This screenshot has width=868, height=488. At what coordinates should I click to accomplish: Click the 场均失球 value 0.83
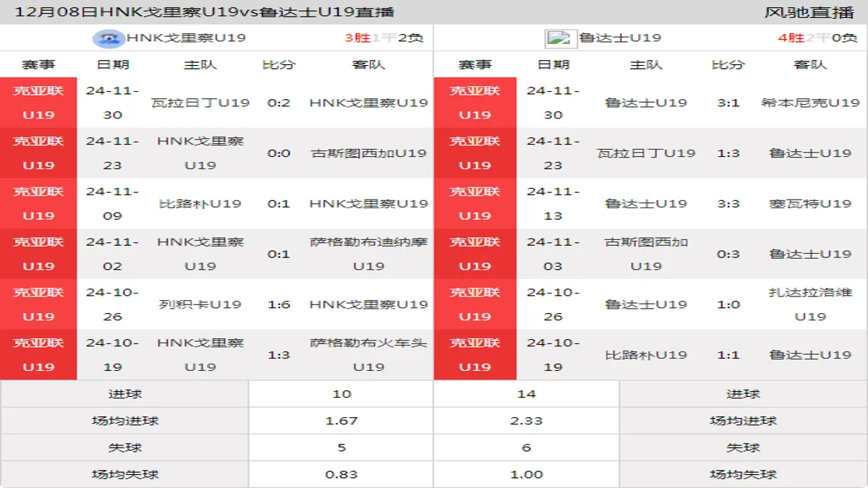pos(341,474)
